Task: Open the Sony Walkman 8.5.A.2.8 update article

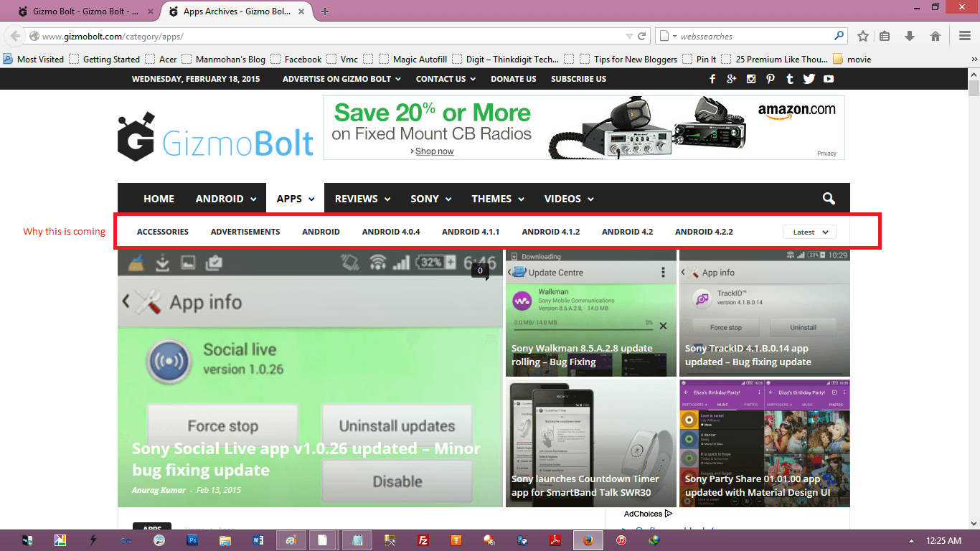Action: [x=582, y=355]
